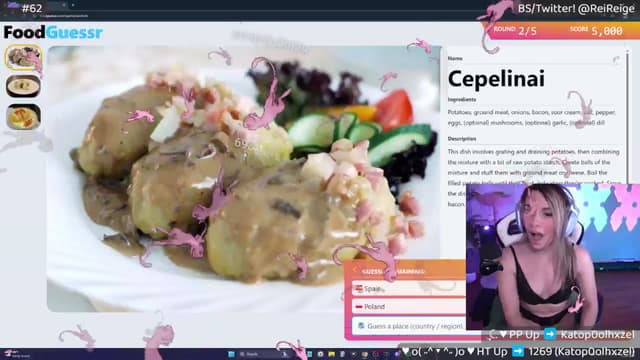Choose the Spain suggestion
640x360 pixels.
click(x=408, y=289)
